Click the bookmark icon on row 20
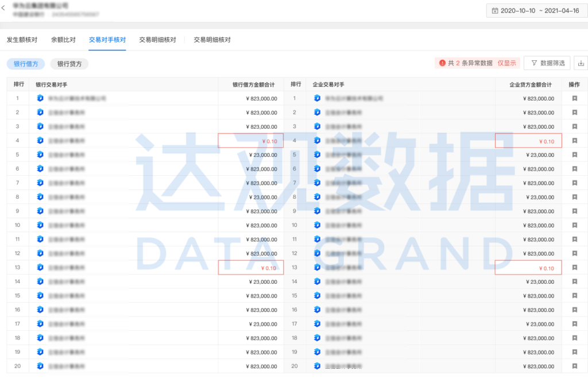 [x=574, y=366]
